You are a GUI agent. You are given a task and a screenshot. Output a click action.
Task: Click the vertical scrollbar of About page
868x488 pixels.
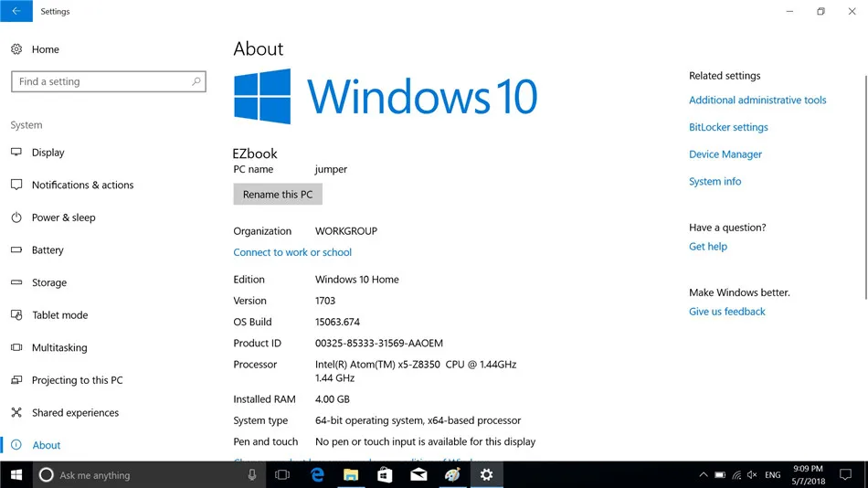[865, 188]
